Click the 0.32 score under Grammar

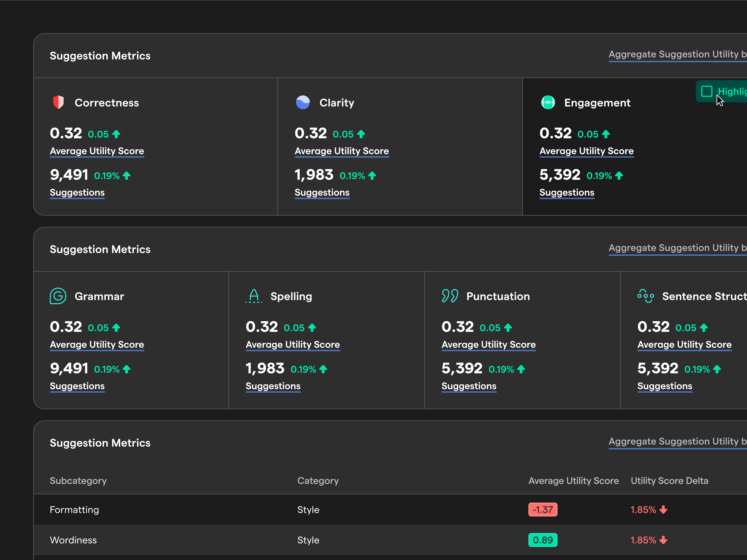point(66,327)
